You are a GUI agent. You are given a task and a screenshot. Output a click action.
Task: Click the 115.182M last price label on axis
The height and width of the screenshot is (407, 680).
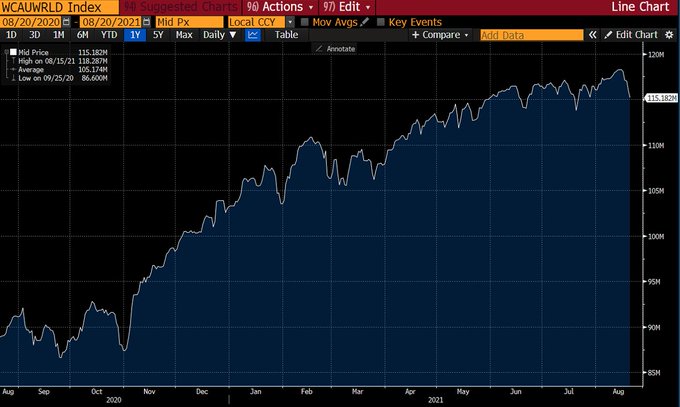tap(661, 98)
